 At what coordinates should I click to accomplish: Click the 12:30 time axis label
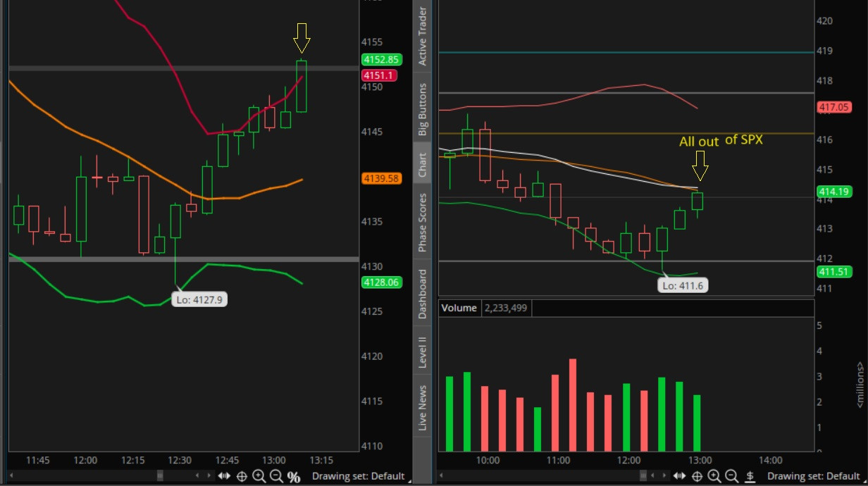pyautogui.click(x=180, y=460)
